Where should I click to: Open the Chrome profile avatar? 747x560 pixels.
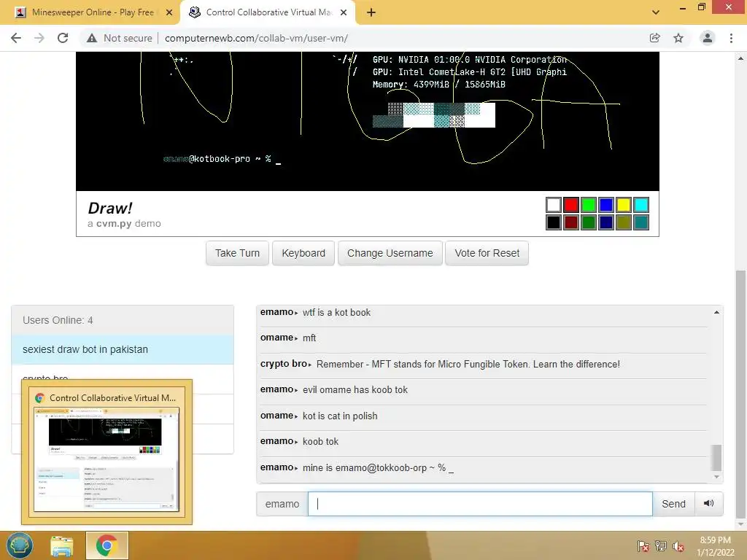[708, 38]
